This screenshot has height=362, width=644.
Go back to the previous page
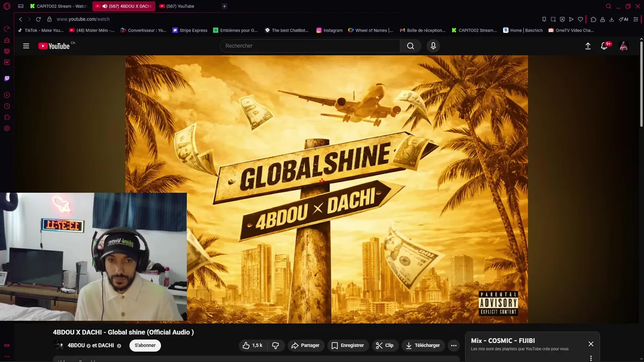point(20,19)
